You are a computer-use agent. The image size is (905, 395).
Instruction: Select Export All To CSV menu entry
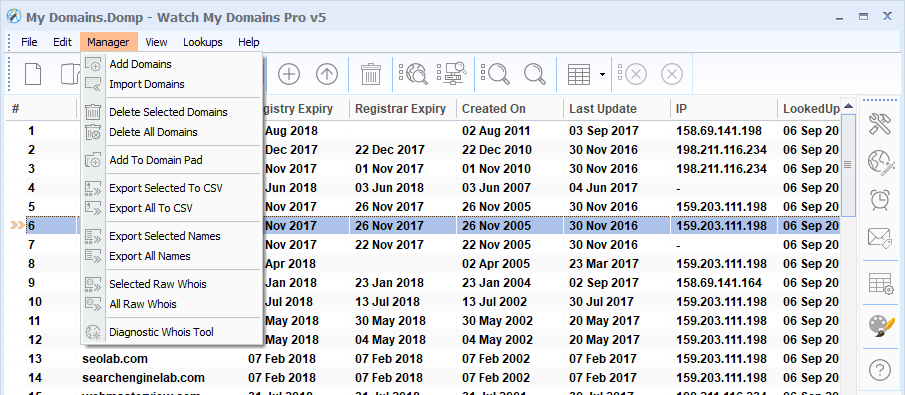151,208
